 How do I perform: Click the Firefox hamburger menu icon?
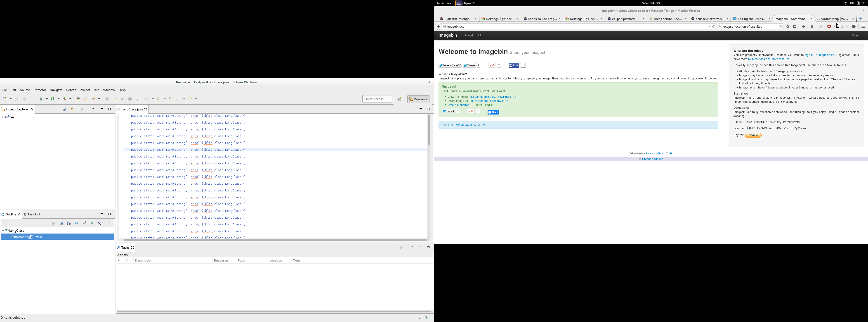coord(863,26)
